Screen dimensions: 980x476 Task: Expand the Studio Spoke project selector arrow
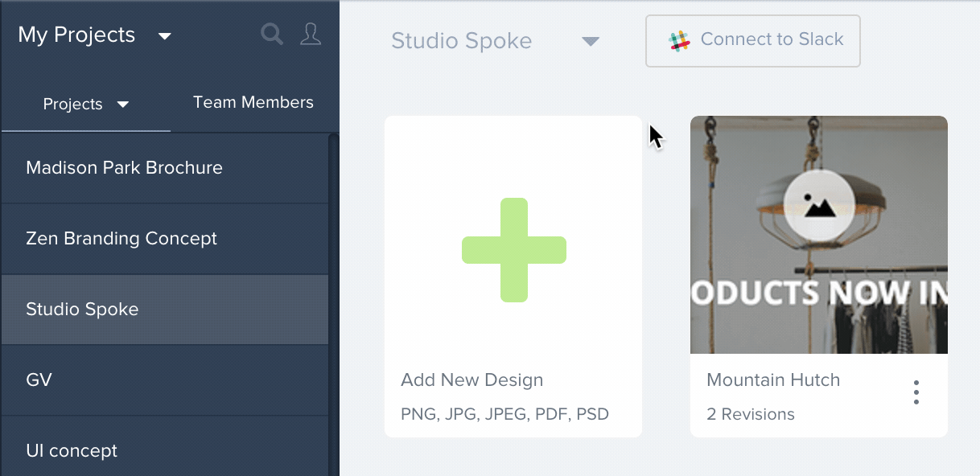pyautogui.click(x=591, y=42)
